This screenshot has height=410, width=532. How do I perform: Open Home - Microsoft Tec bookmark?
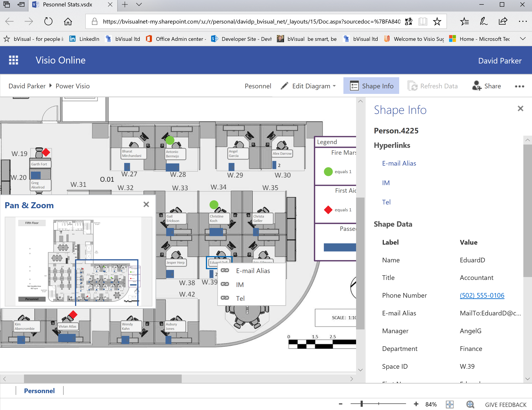(x=479, y=39)
